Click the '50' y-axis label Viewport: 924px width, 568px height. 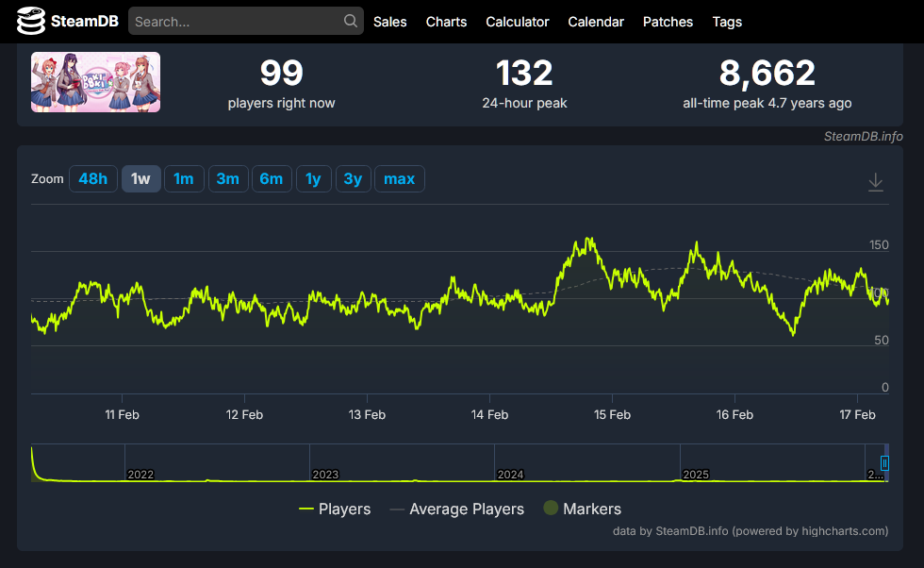(x=882, y=341)
